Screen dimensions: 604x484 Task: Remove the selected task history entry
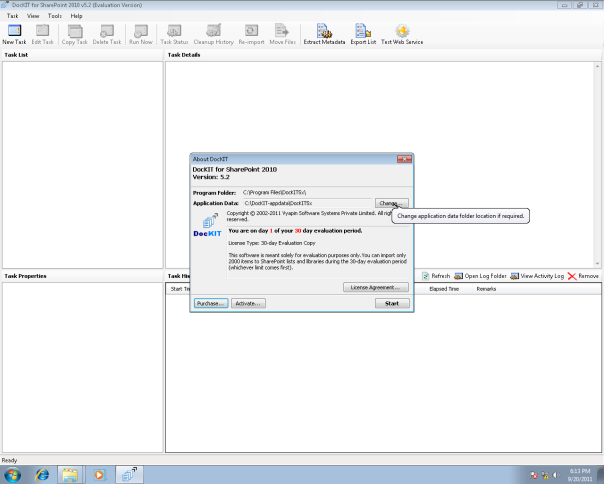pyautogui.click(x=583, y=276)
